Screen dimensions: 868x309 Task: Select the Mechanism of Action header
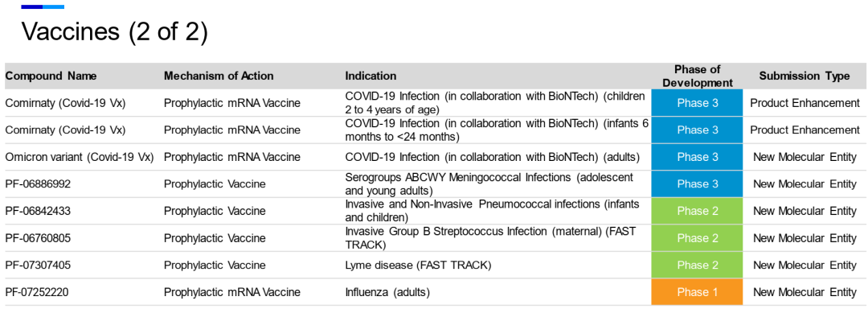coord(219,76)
